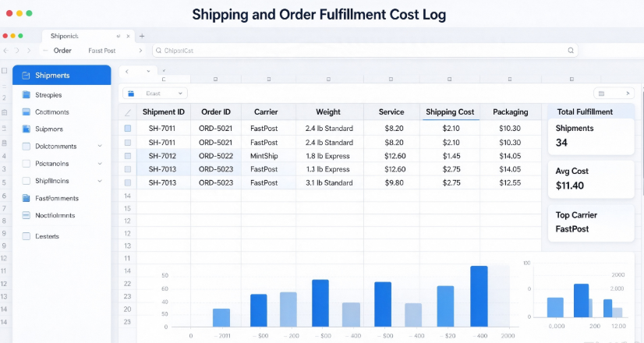Image resolution: width=644 pixels, height=343 pixels.
Task: Select the Shipping Cost column header
Action: pos(450,111)
